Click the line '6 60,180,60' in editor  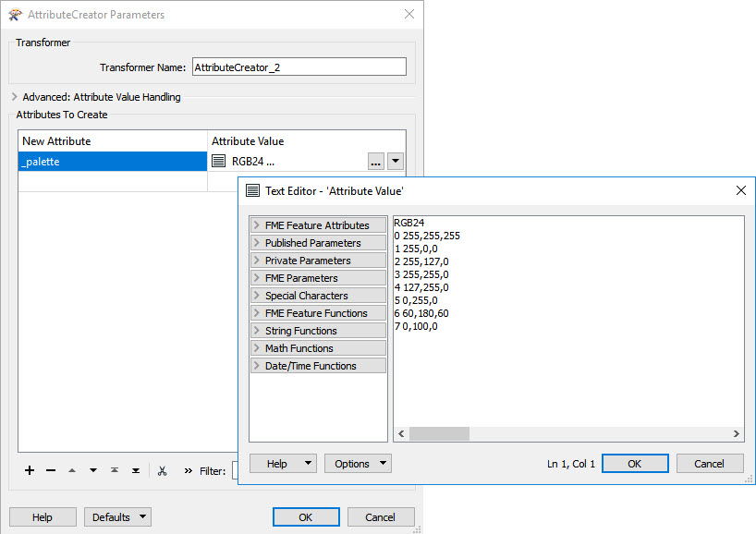click(421, 313)
